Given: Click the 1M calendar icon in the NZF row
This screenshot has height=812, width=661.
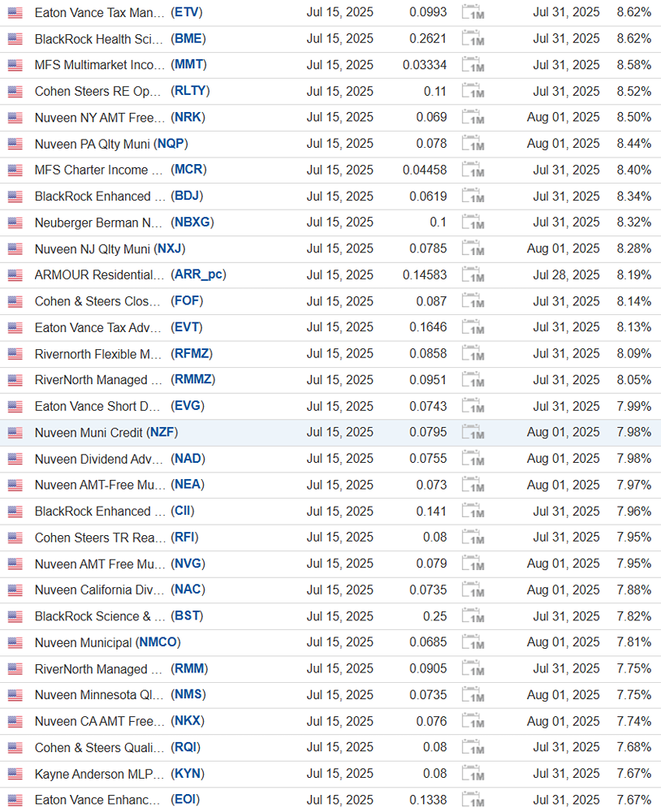Looking at the screenshot, I should point(473,433).
